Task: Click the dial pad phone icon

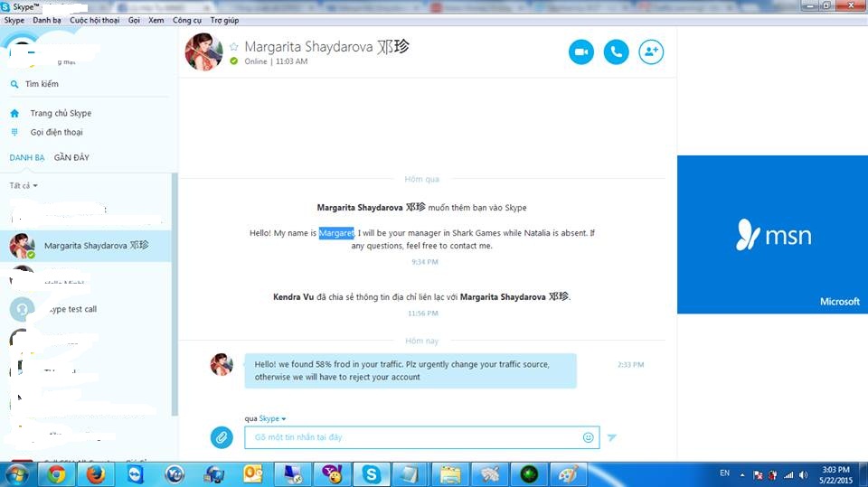Action: click(x=14, y=132)
